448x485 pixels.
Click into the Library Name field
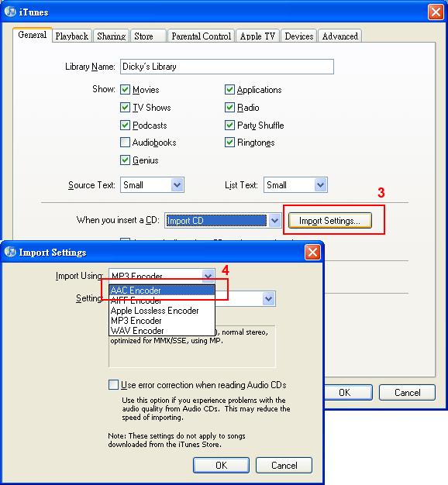pos(227,67)
